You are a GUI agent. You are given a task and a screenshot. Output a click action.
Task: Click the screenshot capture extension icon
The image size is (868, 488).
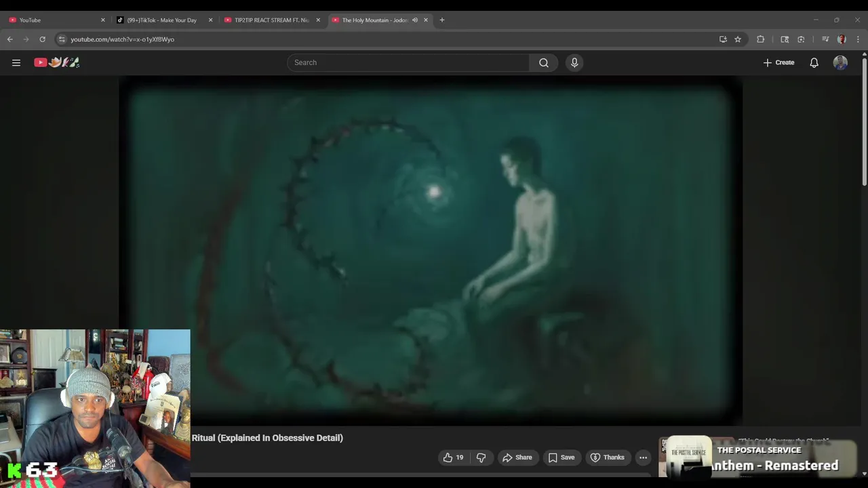pyautogui.click(x=801, y=39)
